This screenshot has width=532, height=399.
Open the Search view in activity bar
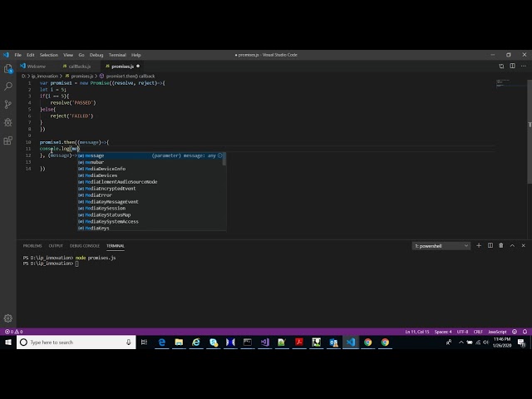coord(8,86)
